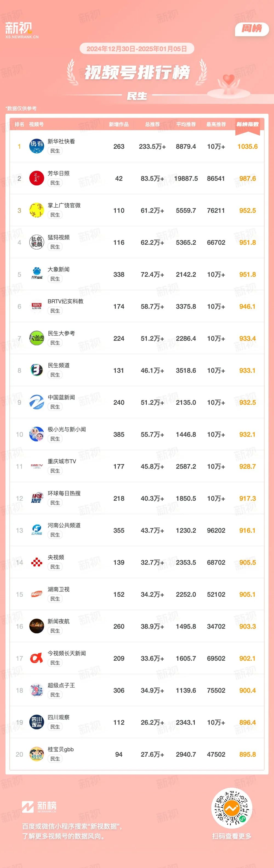Open the 猛犸视频 account name
The image size is (274, 868).
pos(58,237)
